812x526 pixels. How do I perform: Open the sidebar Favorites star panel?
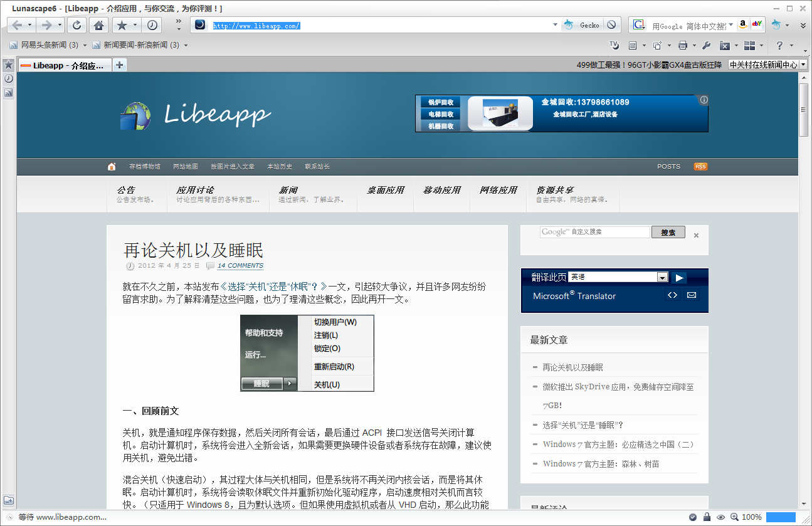(x=8, y=65)
